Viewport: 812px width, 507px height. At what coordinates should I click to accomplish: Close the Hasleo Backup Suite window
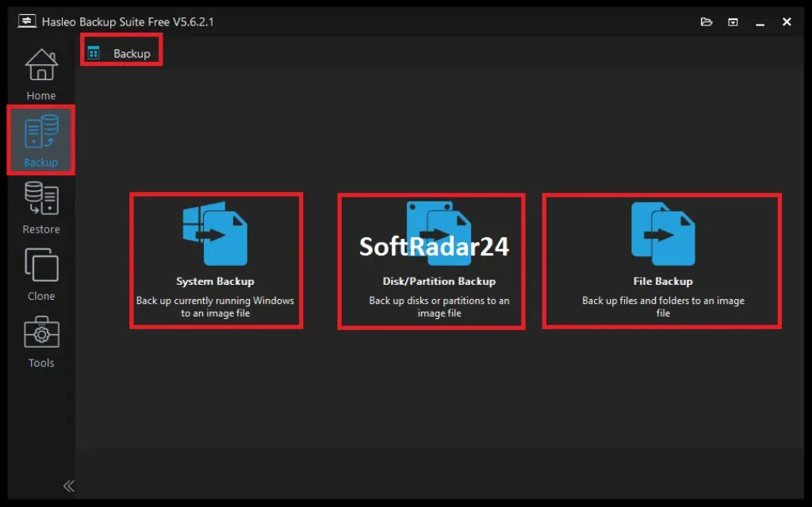(x=787, y=21)
